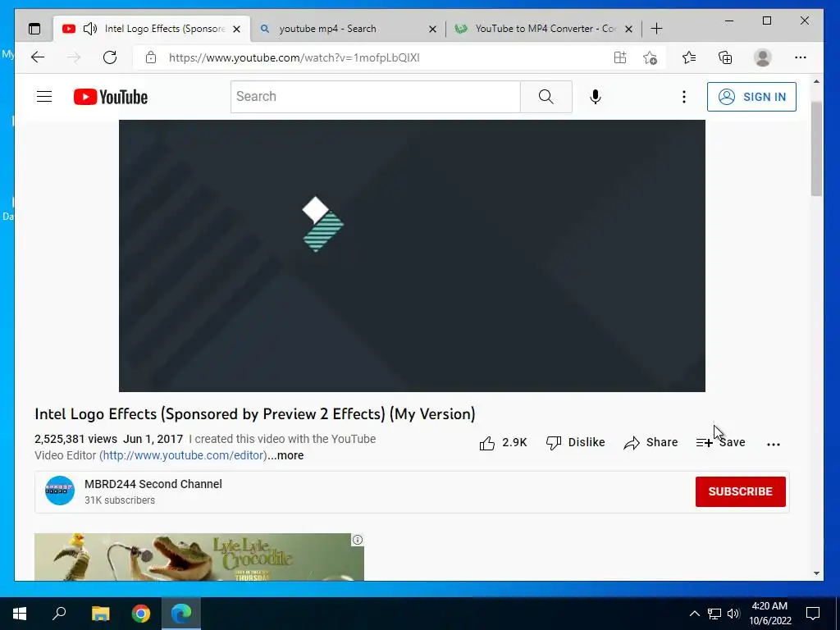The width and height of the screenshot is (840, 630).
Task: Open MBRD244 Second Channel avatar
Action: (x=60, y=491)
